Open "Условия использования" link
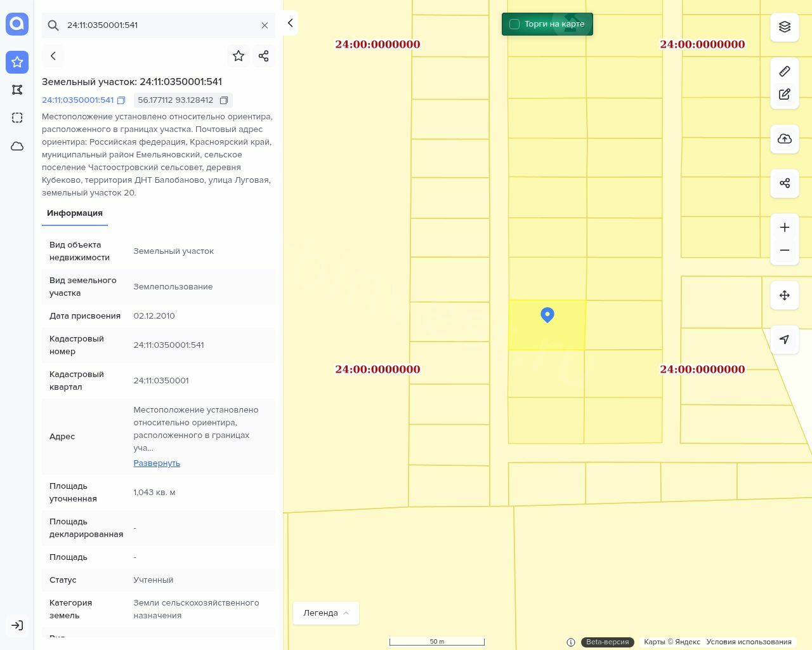 click(x=749, y=642)
